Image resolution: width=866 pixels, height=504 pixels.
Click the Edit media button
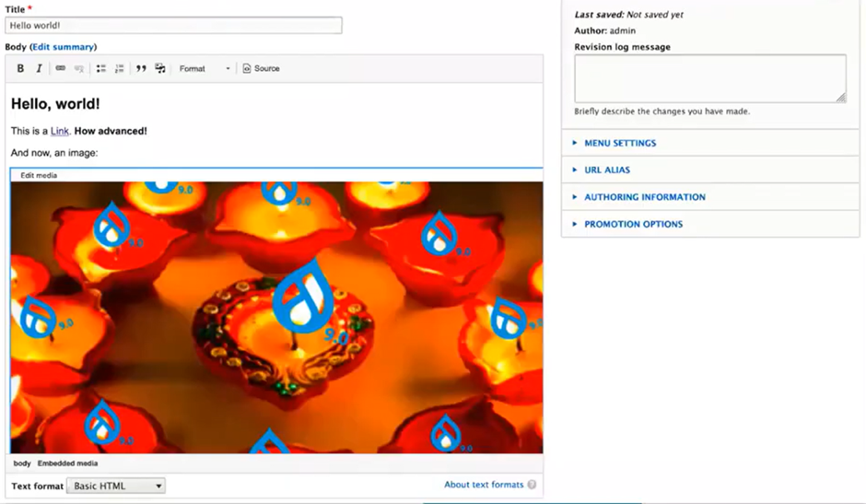[x=39, y=175]
